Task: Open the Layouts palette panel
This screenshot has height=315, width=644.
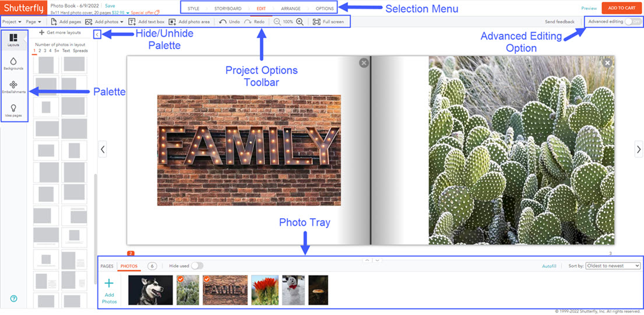Action: tap(13, 40)
